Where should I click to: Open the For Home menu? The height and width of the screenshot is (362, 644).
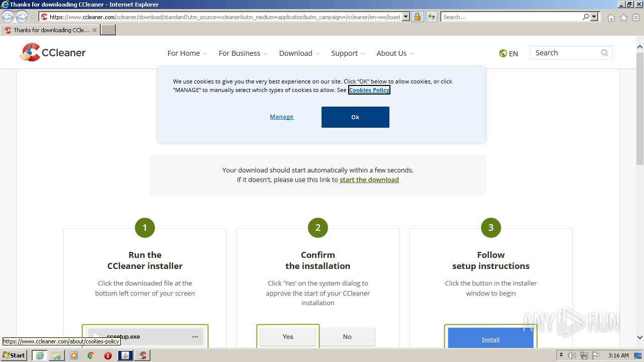[187, 53]
